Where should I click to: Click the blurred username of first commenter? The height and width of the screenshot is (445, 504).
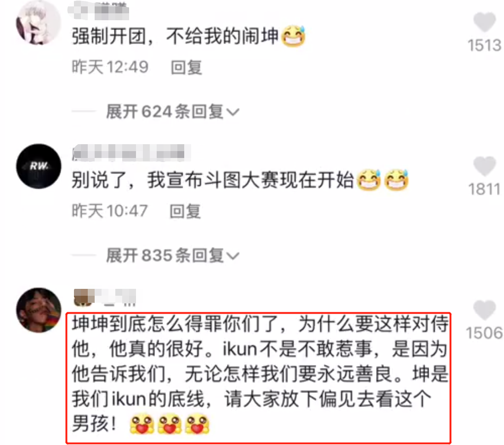point(98,10)
